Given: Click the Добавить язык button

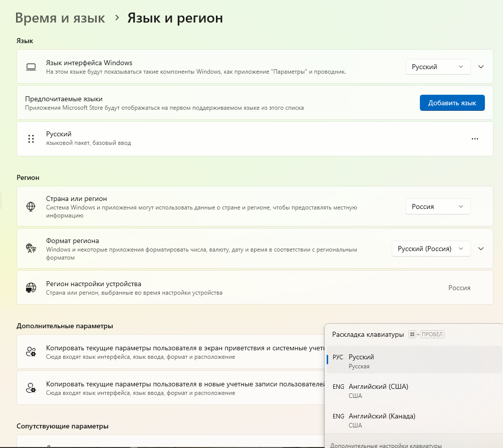Looking at the screenshot, I should pos(452,103).
